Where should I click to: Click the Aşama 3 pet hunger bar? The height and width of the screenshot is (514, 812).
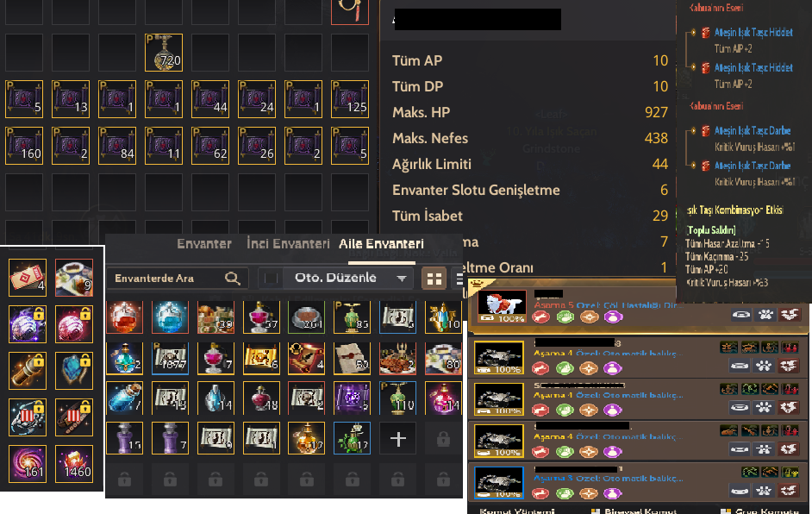coord(499,494)
